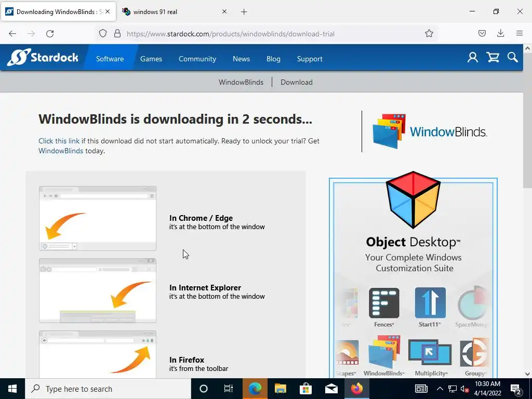Open the Support menu
532x399 pixels.
click(x=310, y=59)
